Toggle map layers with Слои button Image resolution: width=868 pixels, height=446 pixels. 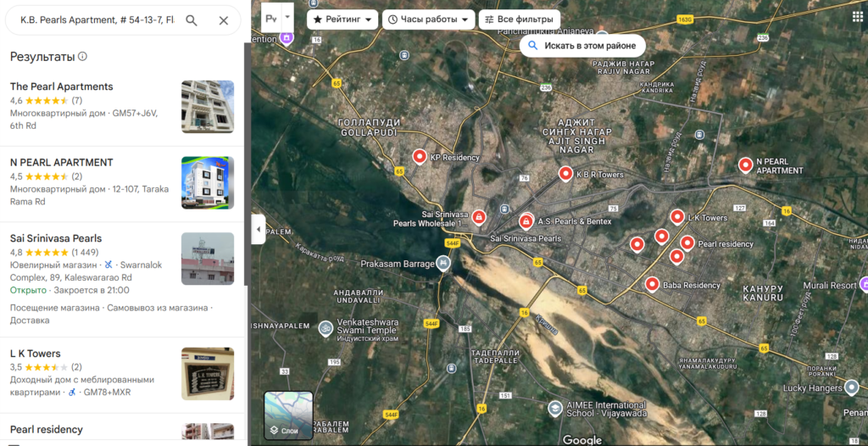289,415
